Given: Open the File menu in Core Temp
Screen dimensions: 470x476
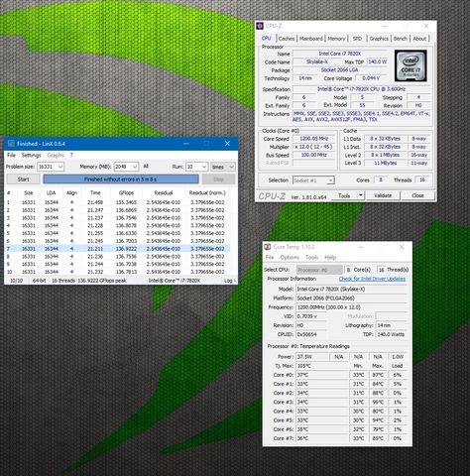Looking at the screenshot, I should point(270,257).
